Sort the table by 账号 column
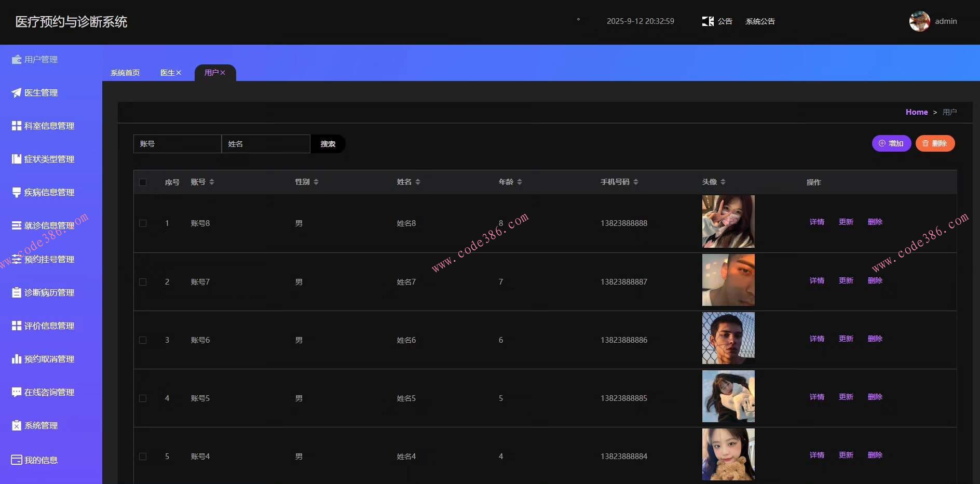Viewport: 980px width, 484px height. pyautogui.click(x=212, y=182)
